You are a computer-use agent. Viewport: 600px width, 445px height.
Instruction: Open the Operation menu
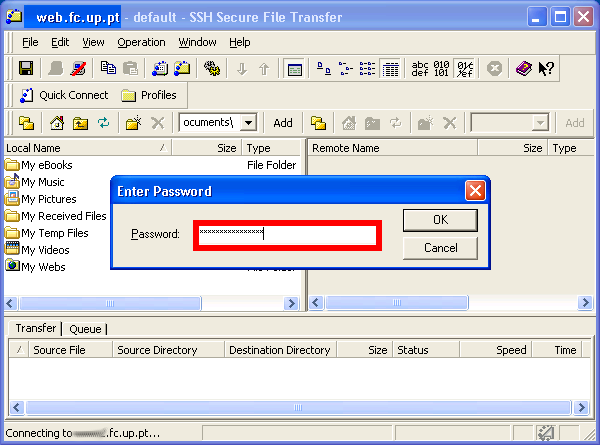[x=141, y=42]
